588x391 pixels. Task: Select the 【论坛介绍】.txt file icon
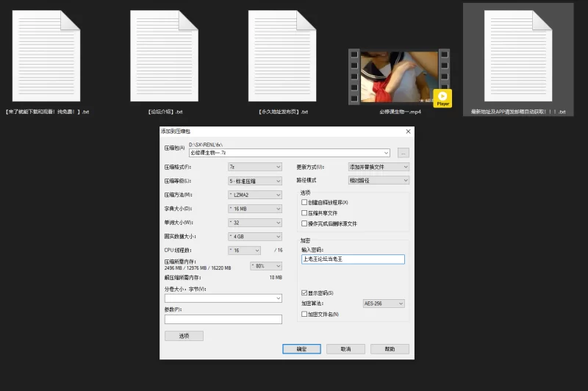pos(164,55)
